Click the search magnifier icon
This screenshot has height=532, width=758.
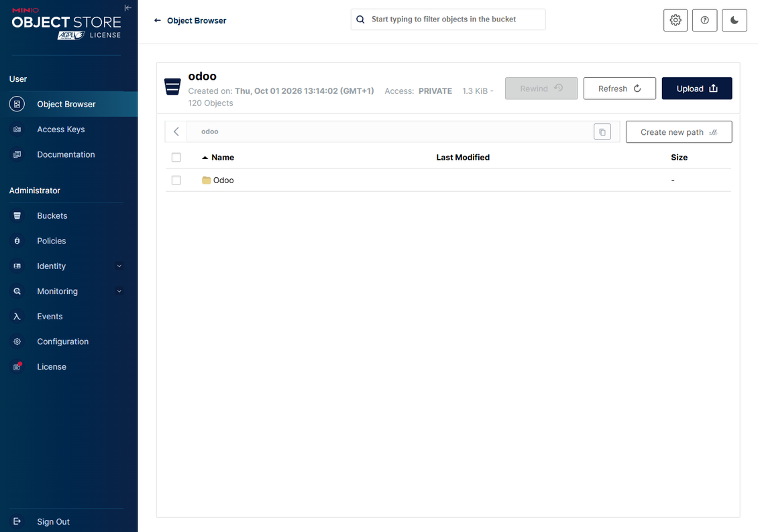pos(360,19)
